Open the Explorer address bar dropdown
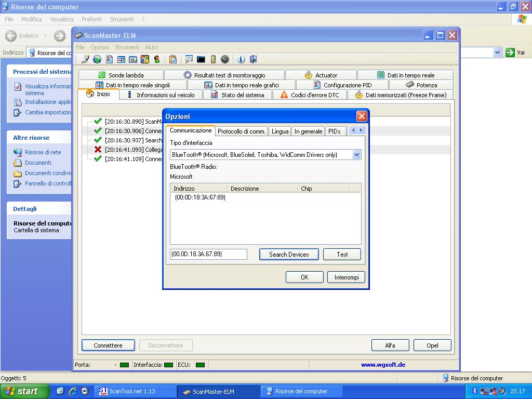 tap(497, 52)
